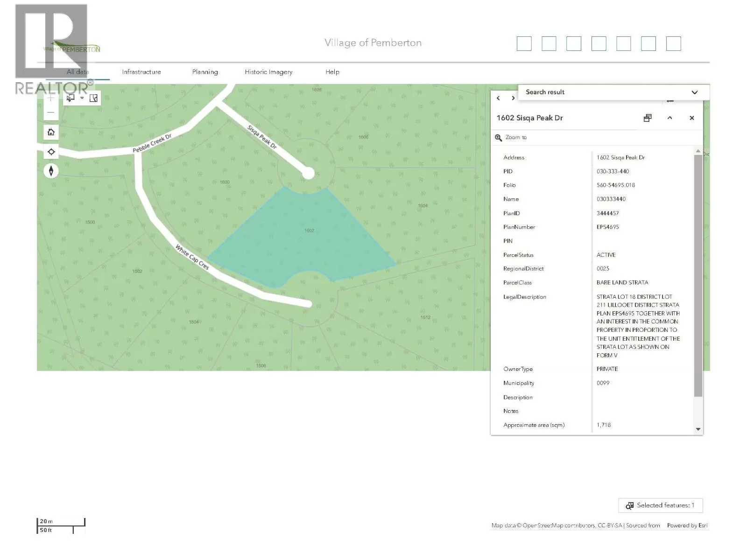Viewport: 747px width, 560px height.
Task: Open the Planning tab
Action: pyautogui.click(x=205, y=72)
